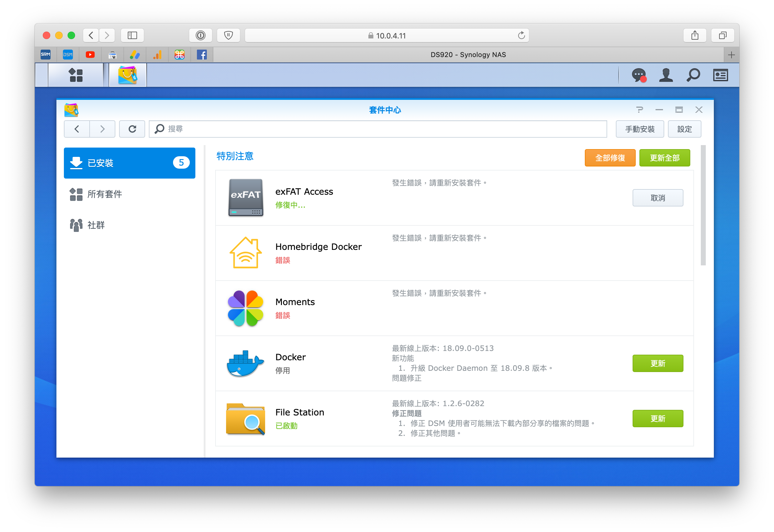Reload the page in Safari address bar
Screen dimensions: 774x532
click(x=521, y=35)
